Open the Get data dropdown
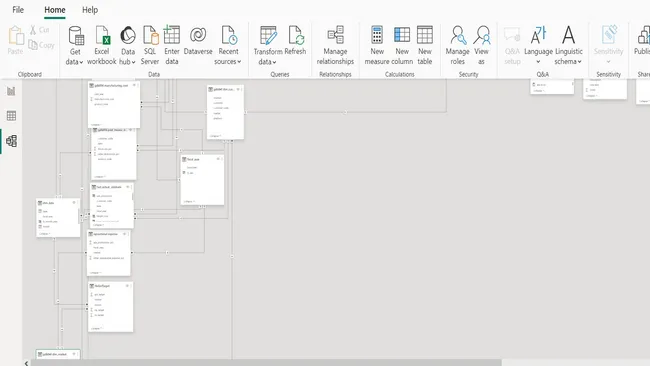This screenshot has height=366, width=650. pos(75,45)
